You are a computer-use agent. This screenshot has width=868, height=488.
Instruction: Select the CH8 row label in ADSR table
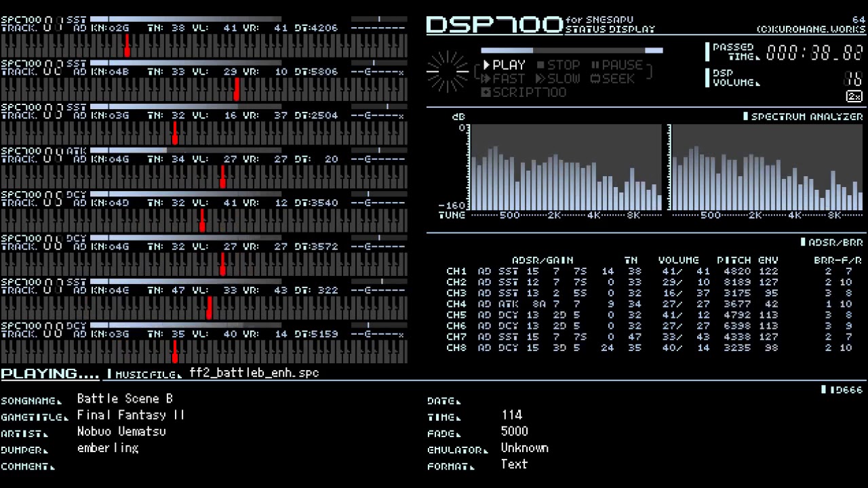click(x=456, y=348)
